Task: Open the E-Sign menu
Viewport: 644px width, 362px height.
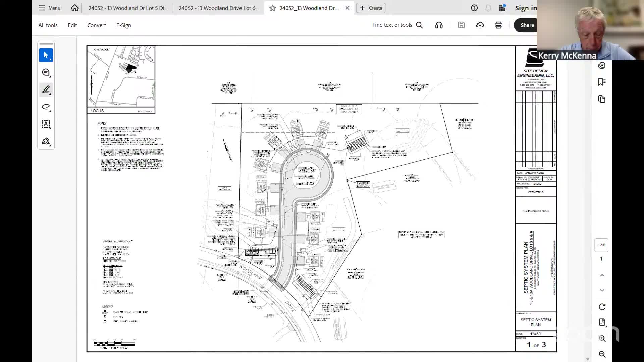Action: [123, 25]
